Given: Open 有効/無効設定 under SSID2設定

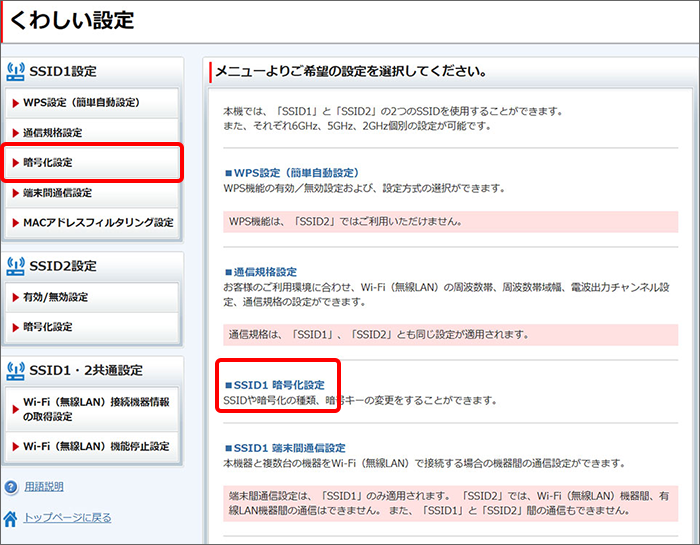Looking at the screenshot, I should click(92, 297).
